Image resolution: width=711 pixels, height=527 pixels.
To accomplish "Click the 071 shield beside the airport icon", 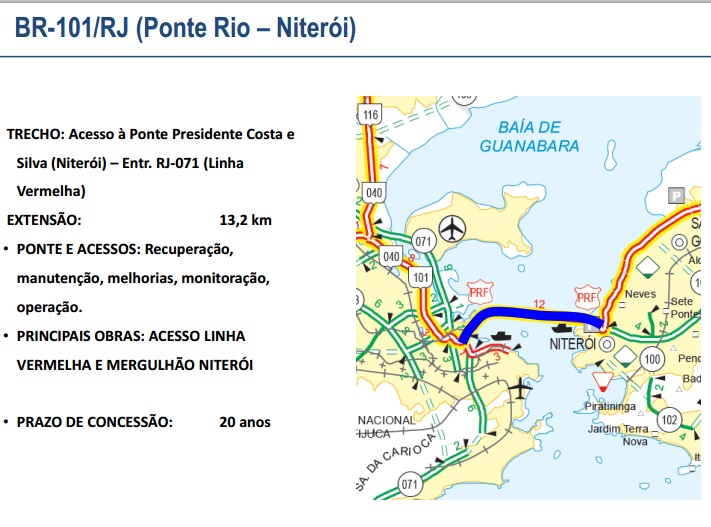I will coord(423,241).
